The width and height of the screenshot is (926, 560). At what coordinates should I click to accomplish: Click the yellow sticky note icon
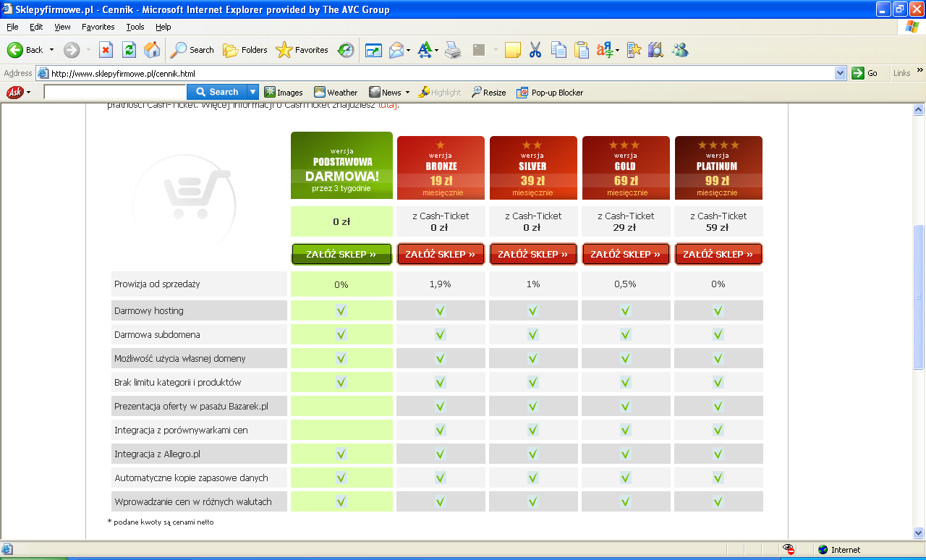512,50
